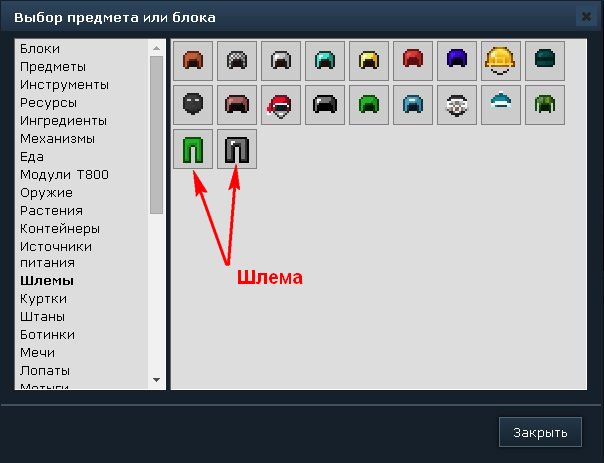Close the dialog with the X button
The height and width of the screenshot is (463, 604).
point(586,17)
